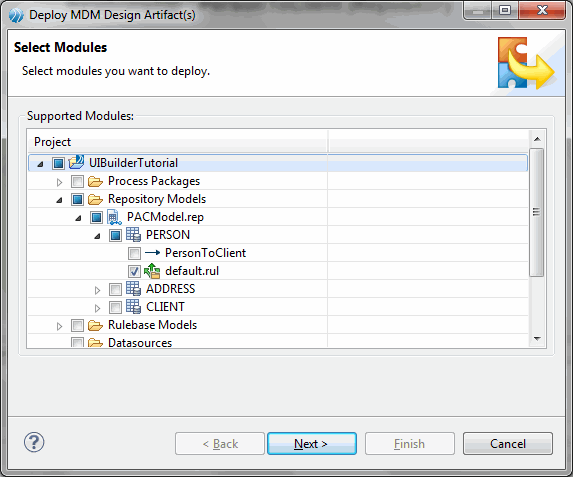Click the vertical scrollbar thumb
The image size is (573, 477).
coord(536,212)
